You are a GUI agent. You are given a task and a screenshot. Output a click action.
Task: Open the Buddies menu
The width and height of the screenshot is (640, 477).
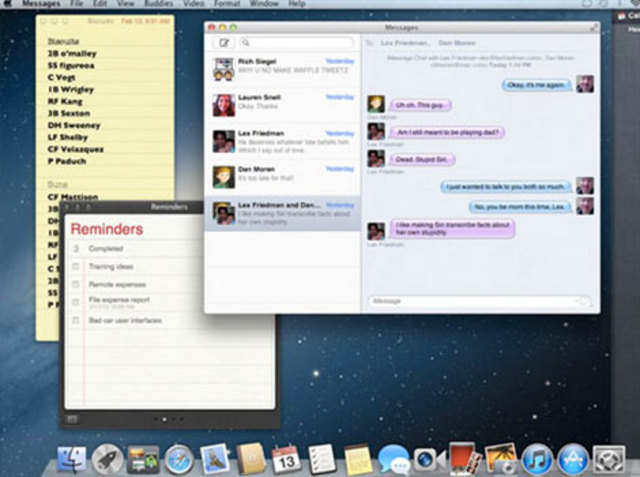[159, 4]
